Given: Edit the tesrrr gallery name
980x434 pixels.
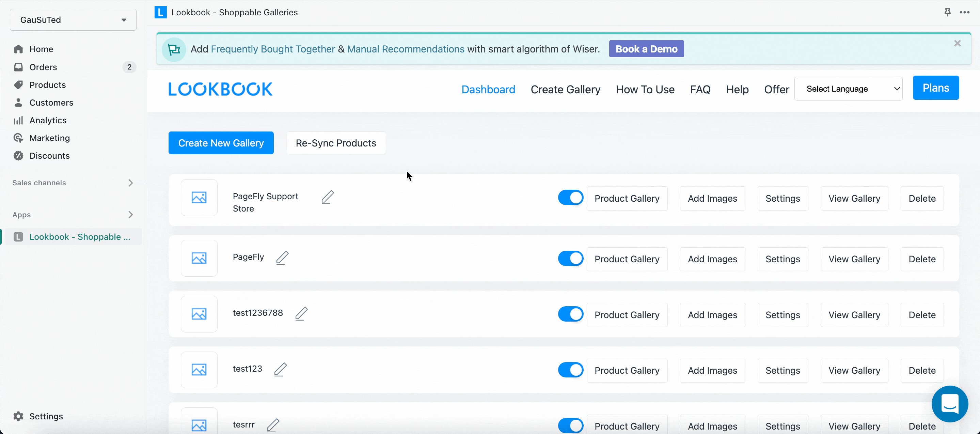Looking at the screenshot, I should point(273,425).
